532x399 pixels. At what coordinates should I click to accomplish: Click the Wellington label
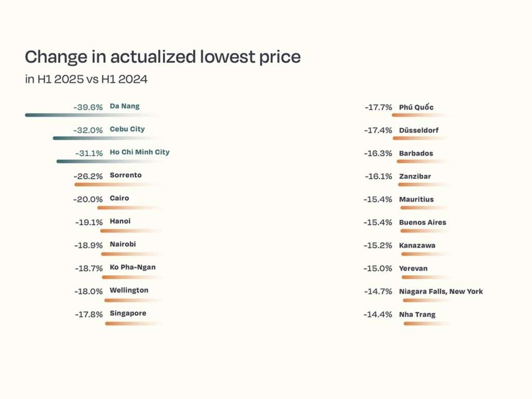(x=129, y=290)
